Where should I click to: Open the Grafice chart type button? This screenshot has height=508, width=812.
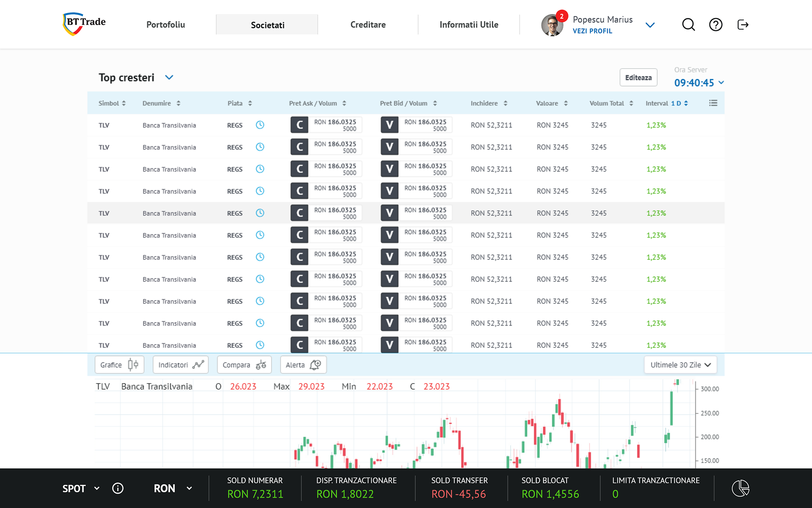[x=119, y=365]
